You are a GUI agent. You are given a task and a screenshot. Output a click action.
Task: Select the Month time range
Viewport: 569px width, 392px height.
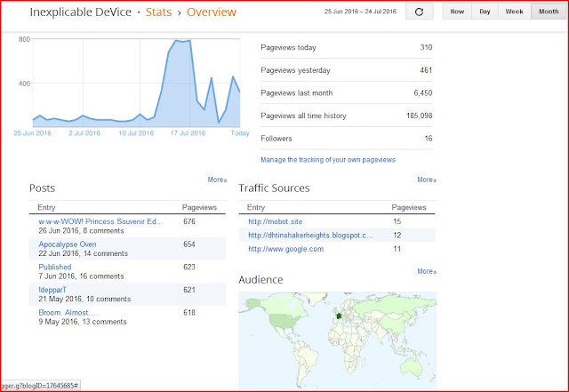tap(549, 12)
